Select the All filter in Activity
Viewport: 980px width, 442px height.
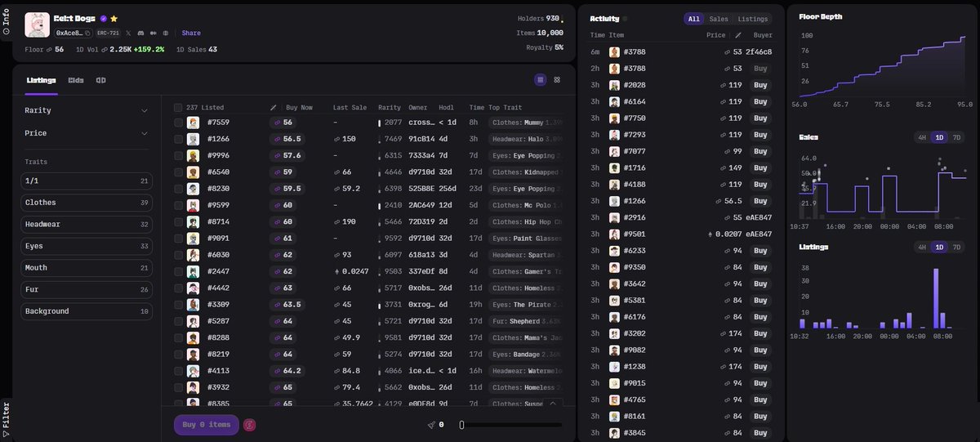(x=694, y=19)
